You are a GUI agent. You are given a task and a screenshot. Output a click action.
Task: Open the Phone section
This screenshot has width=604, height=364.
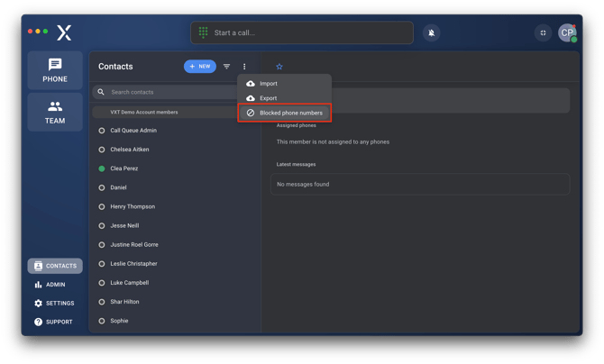coord(55,70)
